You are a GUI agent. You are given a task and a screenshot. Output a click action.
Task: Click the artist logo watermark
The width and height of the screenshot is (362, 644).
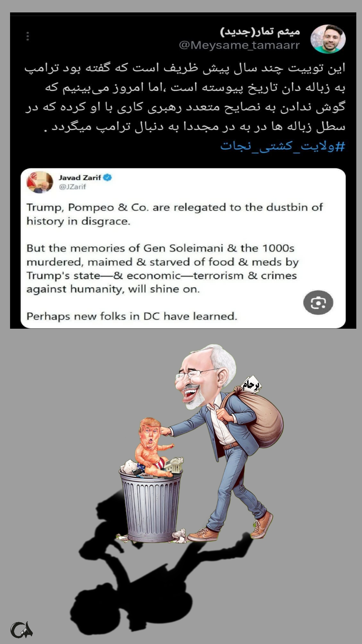click(21, 630)
